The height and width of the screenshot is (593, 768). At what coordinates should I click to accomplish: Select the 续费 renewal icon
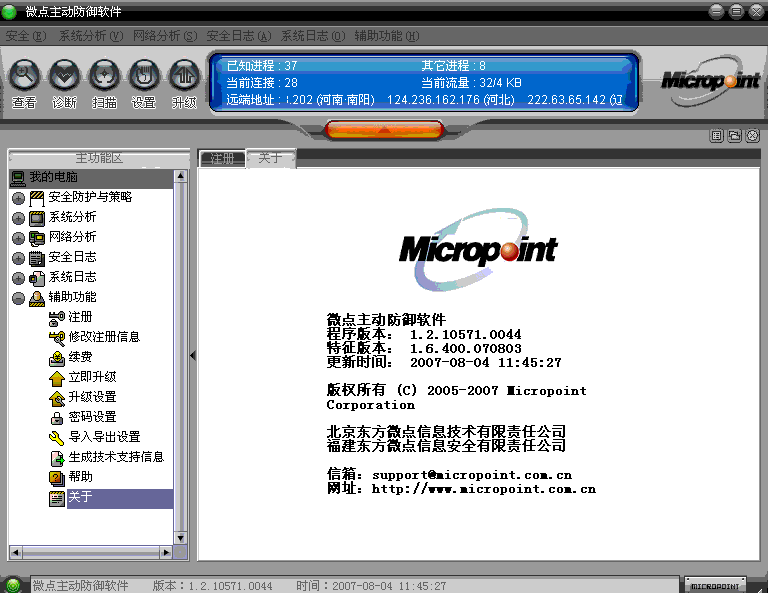[57, 358]
